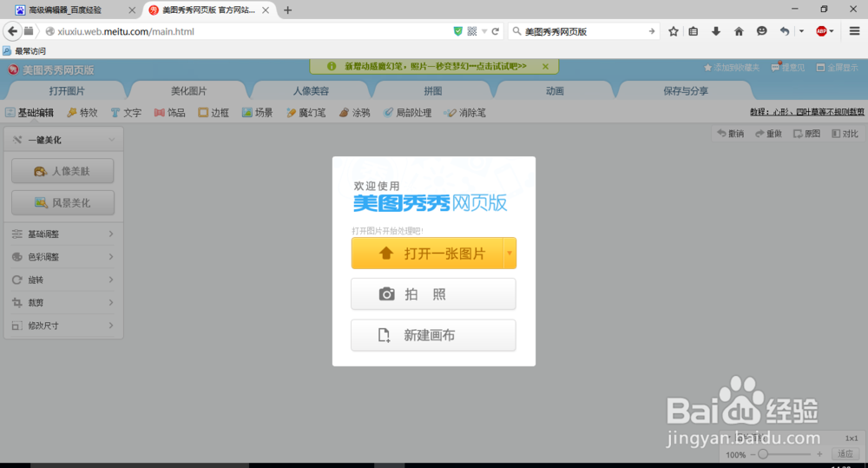The height and width of the screenshot is (468, 868).
Task: Open the 饰品 accessories tool
Action: [x=170, y=112]
